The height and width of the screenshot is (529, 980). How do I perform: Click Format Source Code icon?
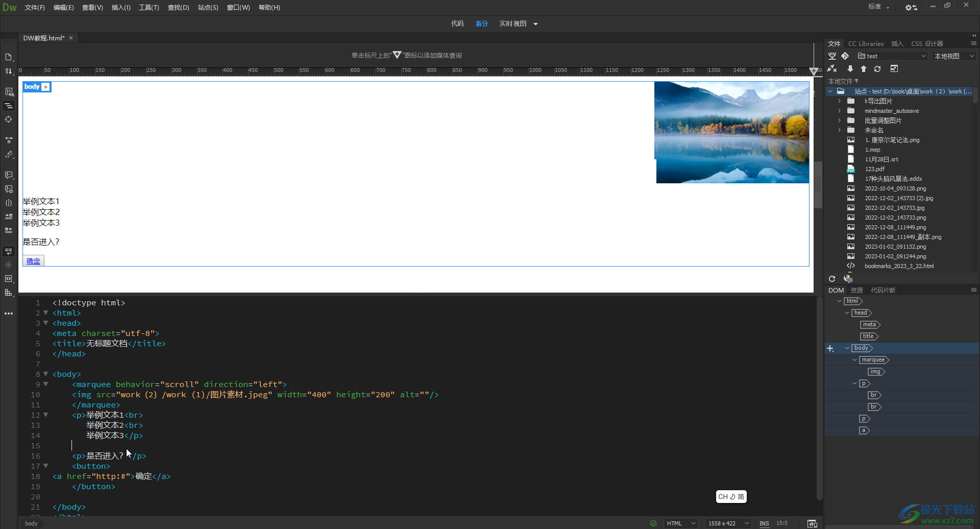point(9,154)
